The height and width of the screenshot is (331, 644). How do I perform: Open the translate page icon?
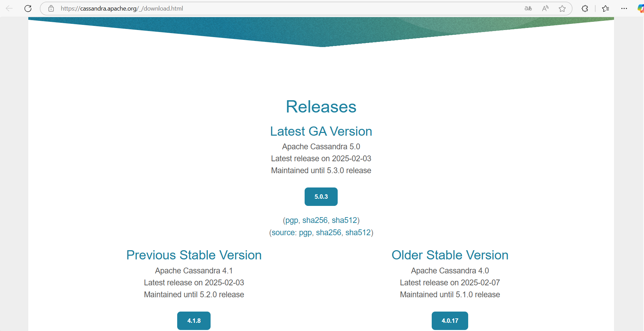528,9
